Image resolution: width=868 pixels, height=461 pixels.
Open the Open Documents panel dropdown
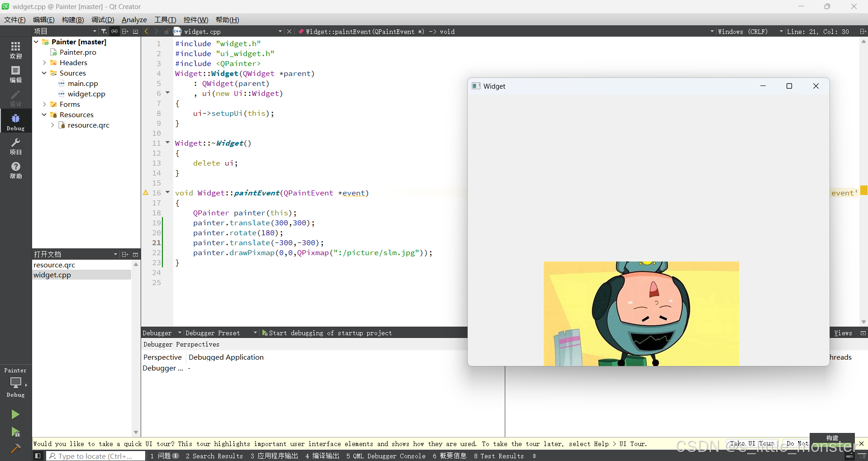coord(115,254)
